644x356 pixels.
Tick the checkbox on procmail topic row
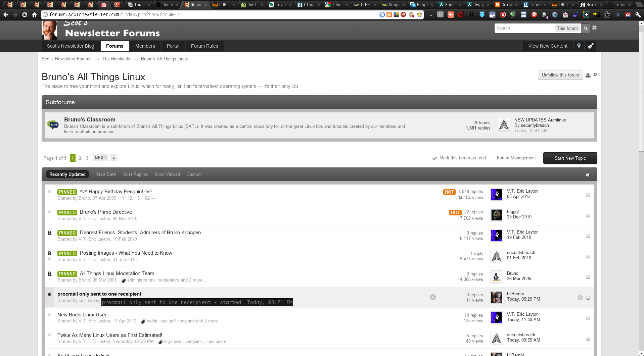click(588, 298)
